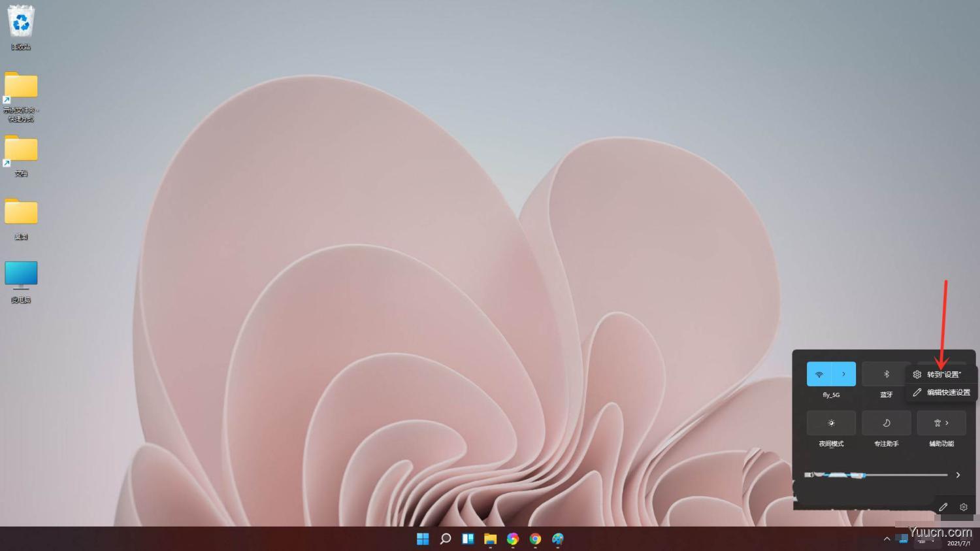Adjust the volume slider track
980x551 pixels.
882,475
